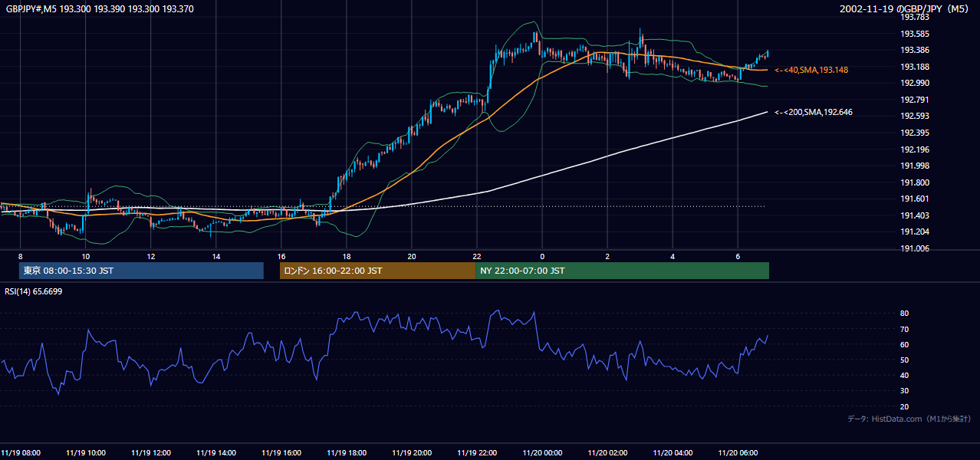The width and height of the screenshot is (980, 460).
Task: Click price axis value 193.585
Action: 914,34
